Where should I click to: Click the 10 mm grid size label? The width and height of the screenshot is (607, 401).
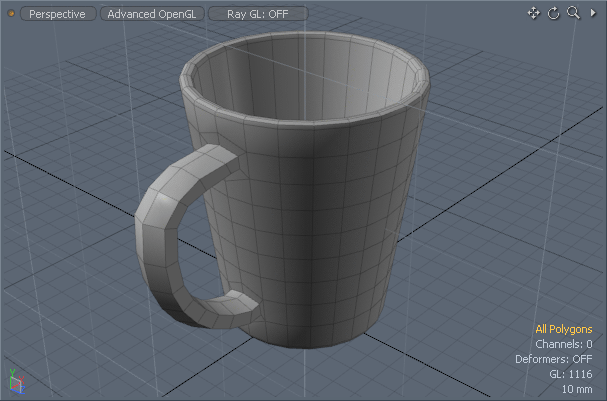click(x=576, y=389)
